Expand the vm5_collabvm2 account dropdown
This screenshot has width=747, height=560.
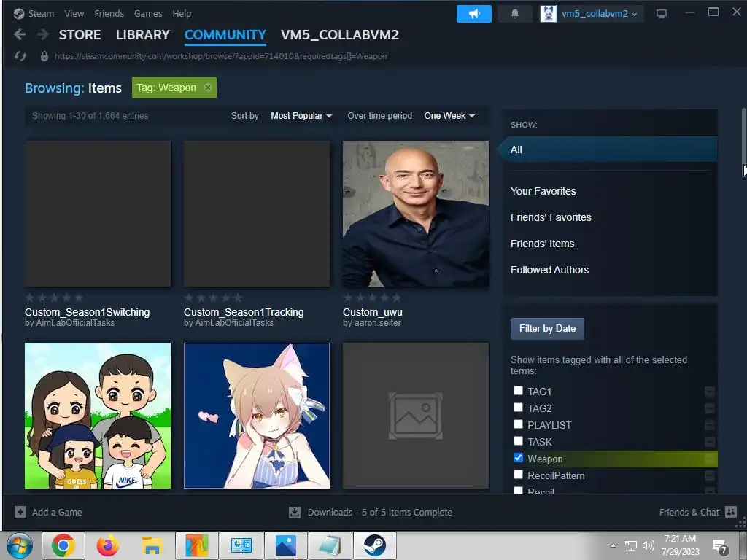click(600, 13)
